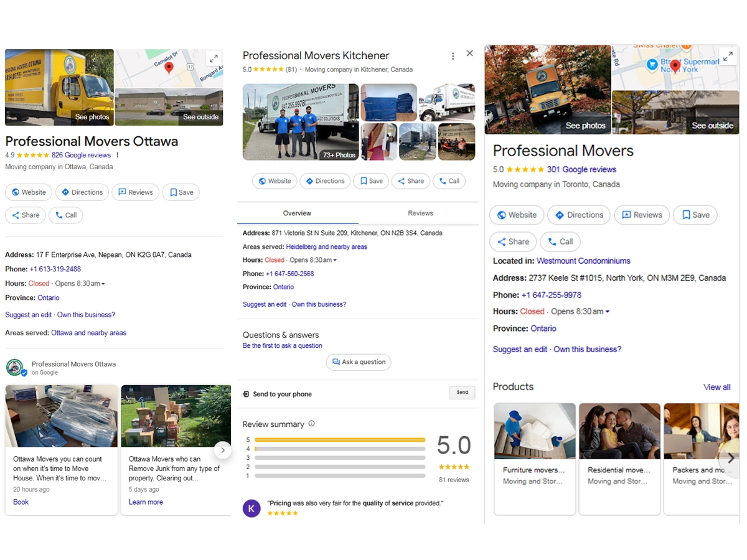Click the red map pin on Ottawa map
Image resolution: width=747 pixels, height=560 pixels.
point(169,68)
